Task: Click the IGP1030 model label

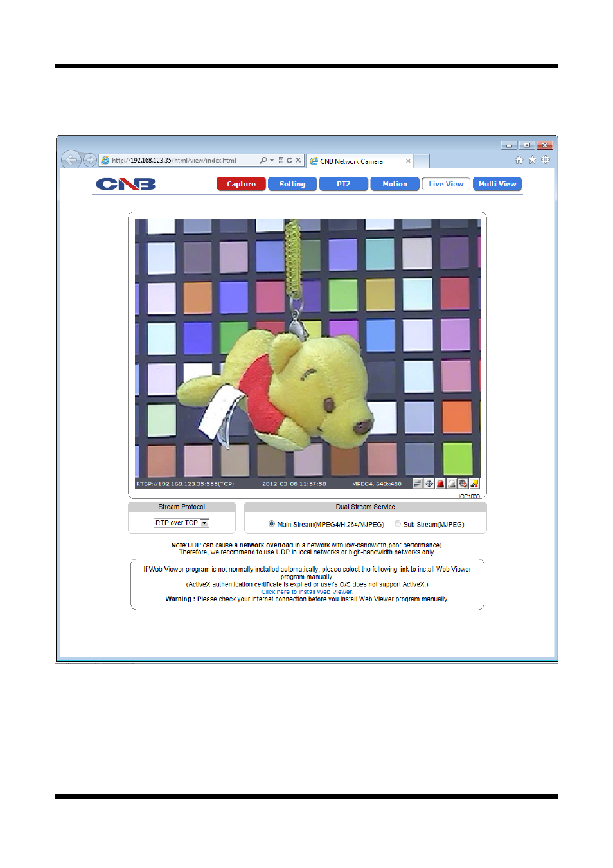Action: click(x=469, y=496)
